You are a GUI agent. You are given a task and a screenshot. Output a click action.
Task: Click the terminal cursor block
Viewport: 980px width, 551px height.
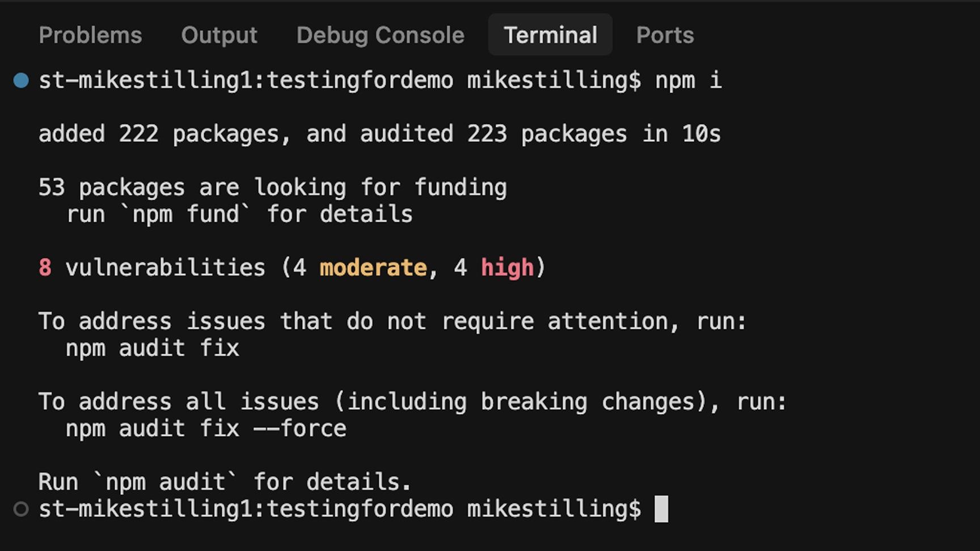click(661, 509)
